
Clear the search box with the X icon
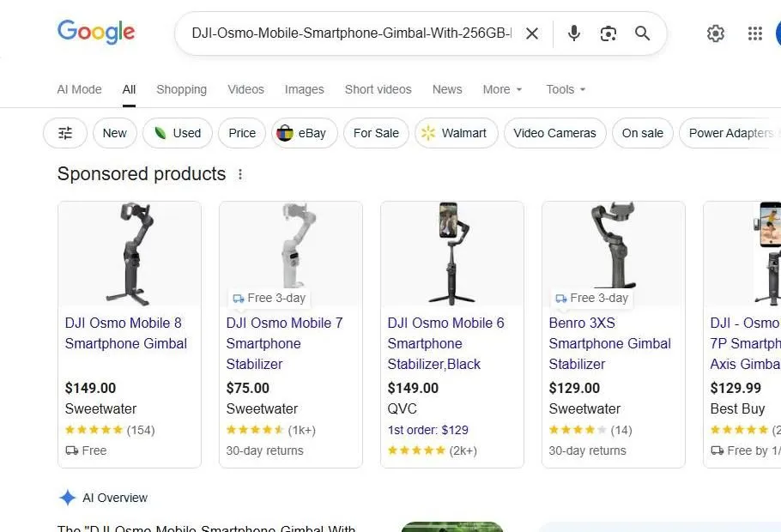pos(532,33)
